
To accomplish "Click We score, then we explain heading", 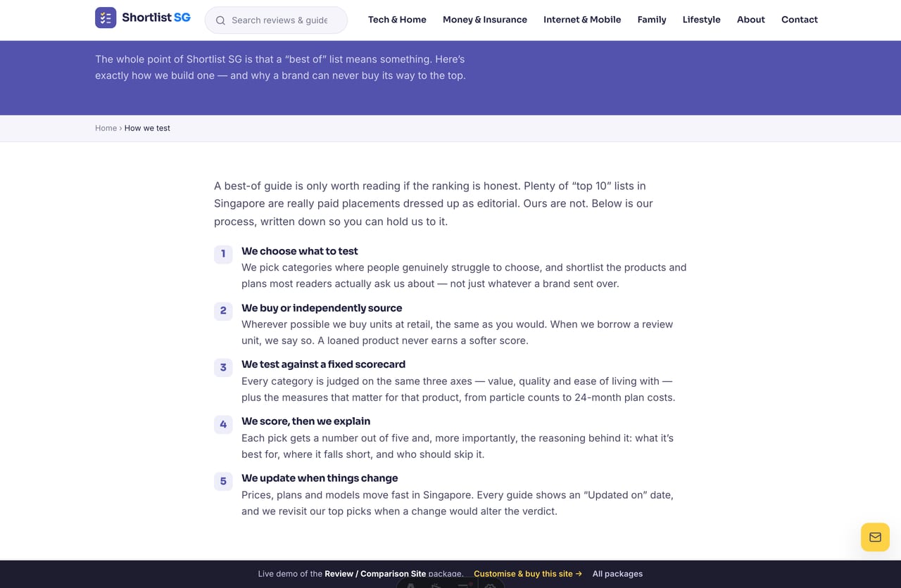I will [305, 421].
